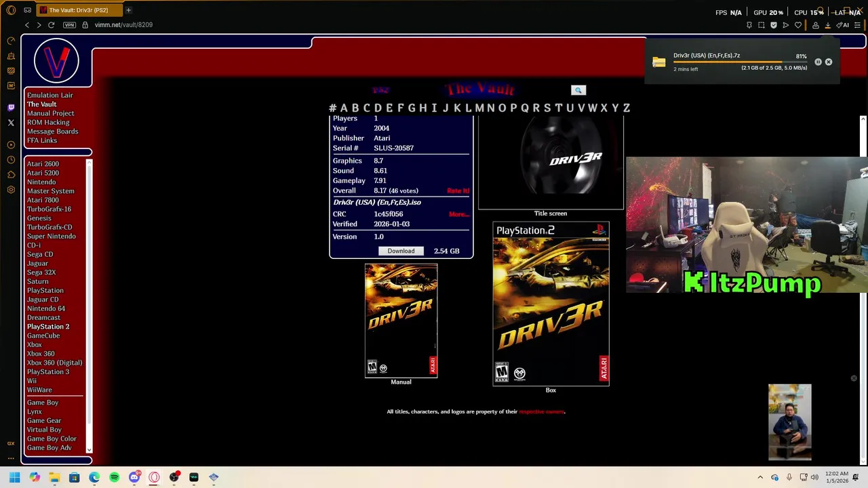Select Game Boy Color system
Viewport: 868px width, 488px height.
(x=52, y=439)
